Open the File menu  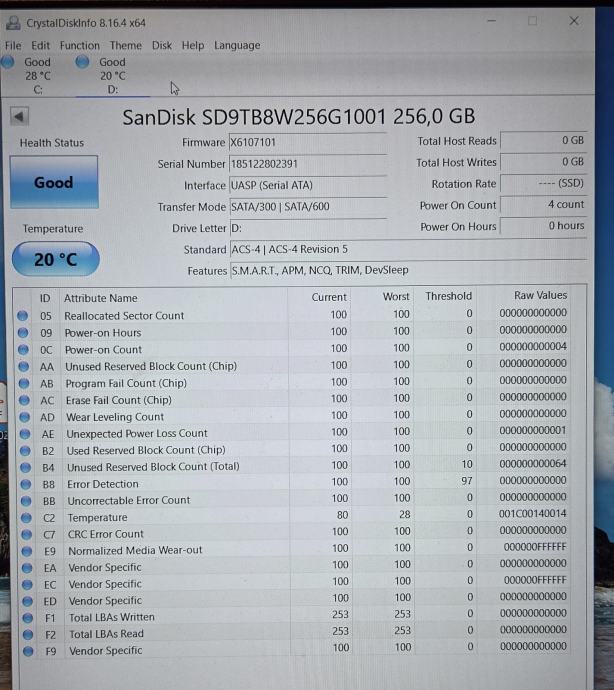click(13, 45)
